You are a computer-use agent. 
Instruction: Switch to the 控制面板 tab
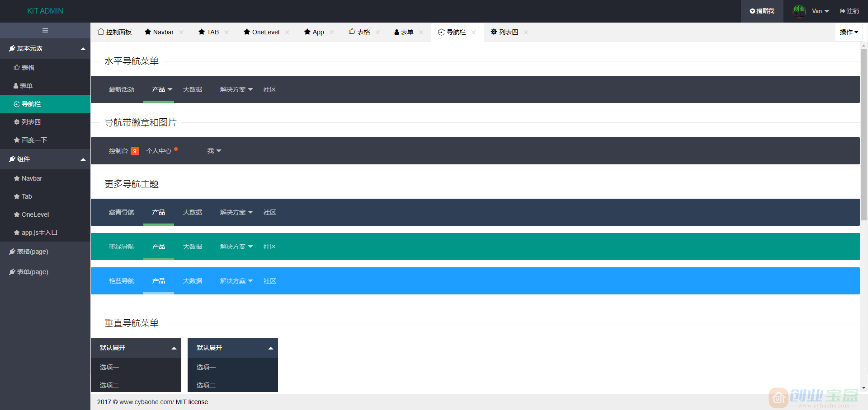pyautogui.click(x=114, y=32)
